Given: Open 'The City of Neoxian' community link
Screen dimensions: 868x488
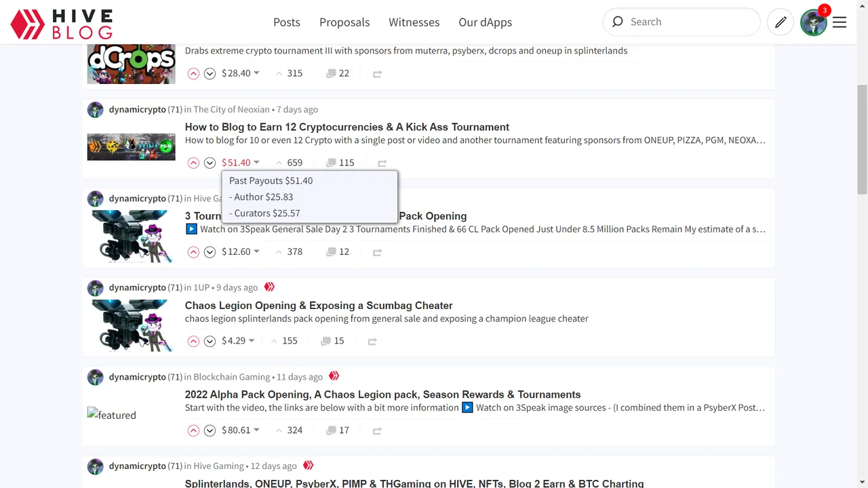Looking at the screenshot, I should pyautogui.click(x=231, y=109).
